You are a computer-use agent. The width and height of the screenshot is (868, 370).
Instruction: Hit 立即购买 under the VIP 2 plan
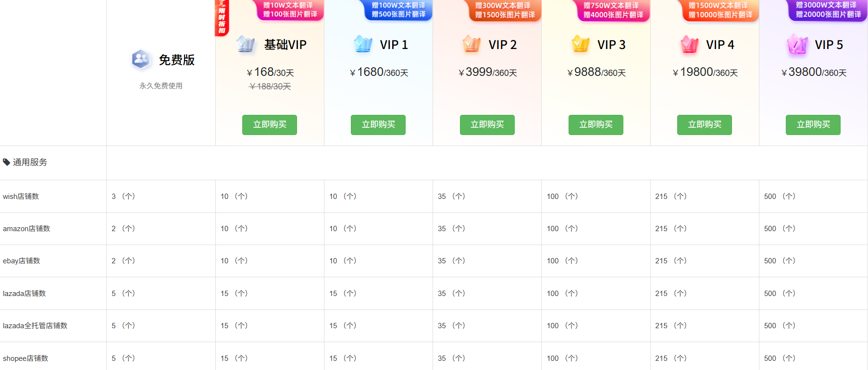point(487,125)
